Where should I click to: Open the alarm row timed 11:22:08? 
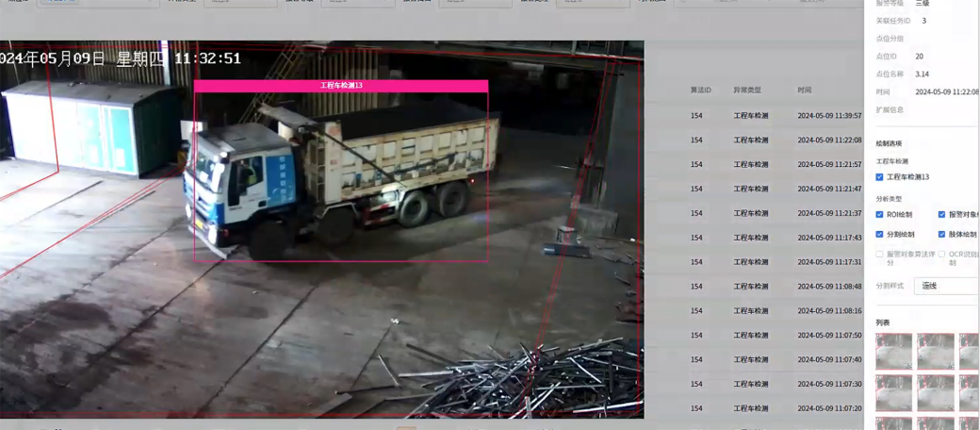(775, 141)
